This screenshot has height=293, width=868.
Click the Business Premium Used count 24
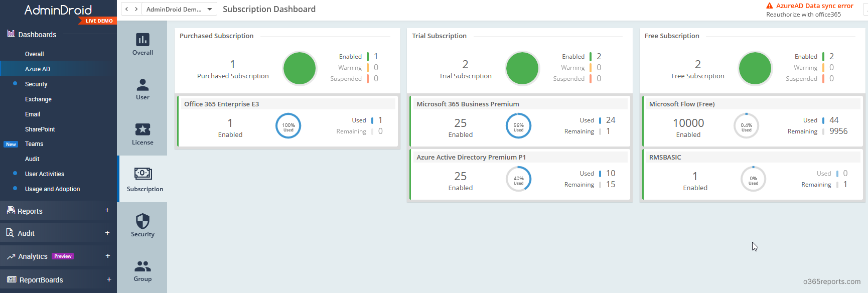point(611,120)
